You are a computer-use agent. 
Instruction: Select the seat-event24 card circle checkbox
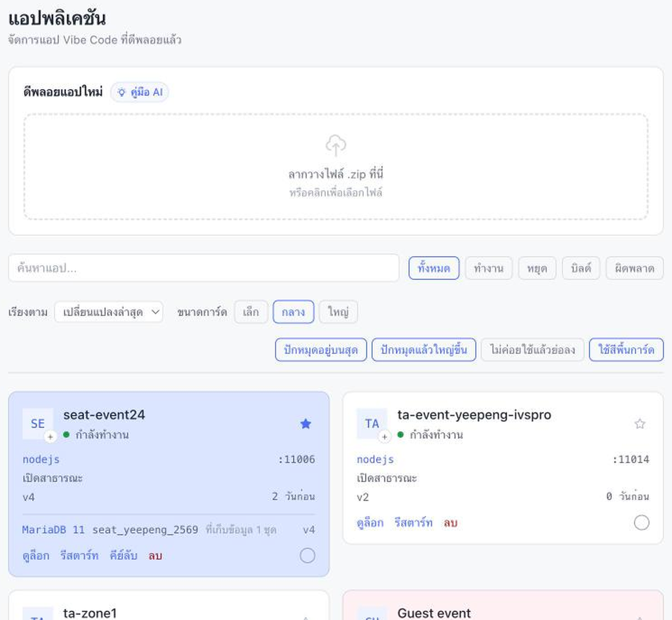click(x=308, y=555)
